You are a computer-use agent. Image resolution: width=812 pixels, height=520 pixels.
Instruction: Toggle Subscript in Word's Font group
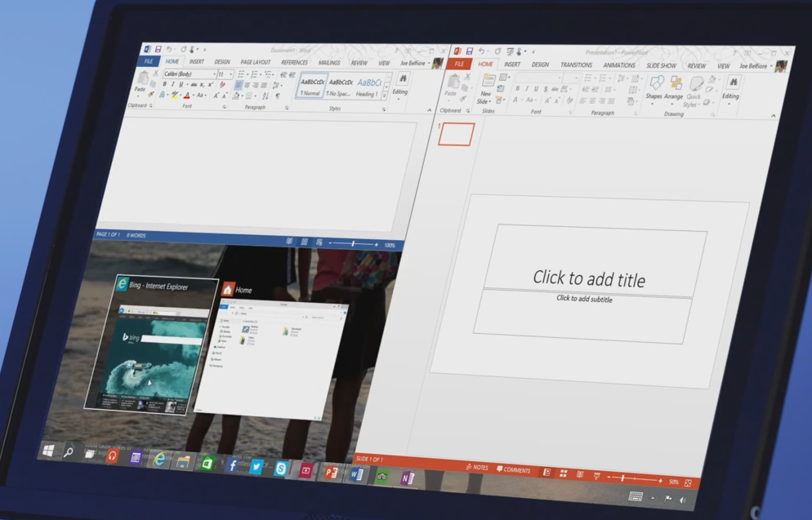pyautogui.click(x=202, y=85)
